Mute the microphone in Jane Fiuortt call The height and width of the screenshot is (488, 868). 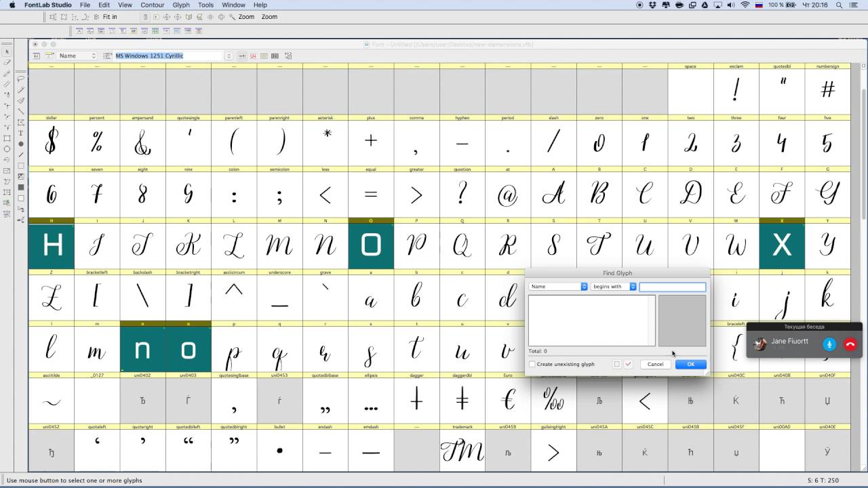[829, 344]
